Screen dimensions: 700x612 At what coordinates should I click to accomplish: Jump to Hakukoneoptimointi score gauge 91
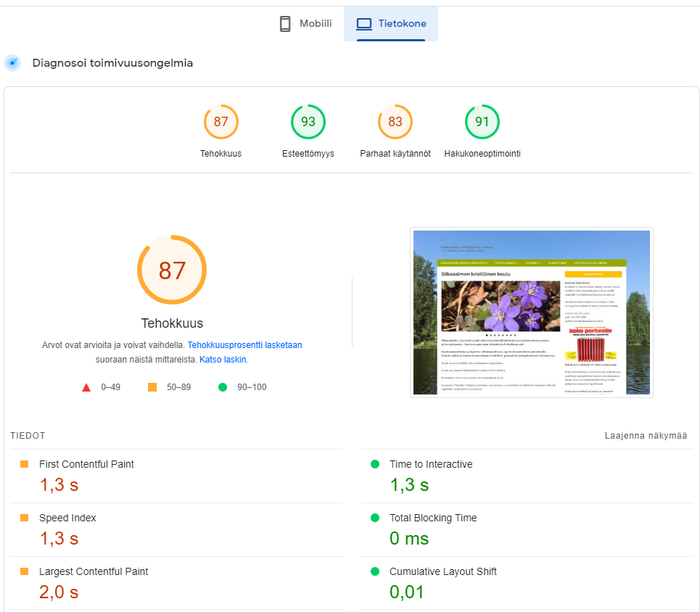pyautogui.click(x=482, y=122)
